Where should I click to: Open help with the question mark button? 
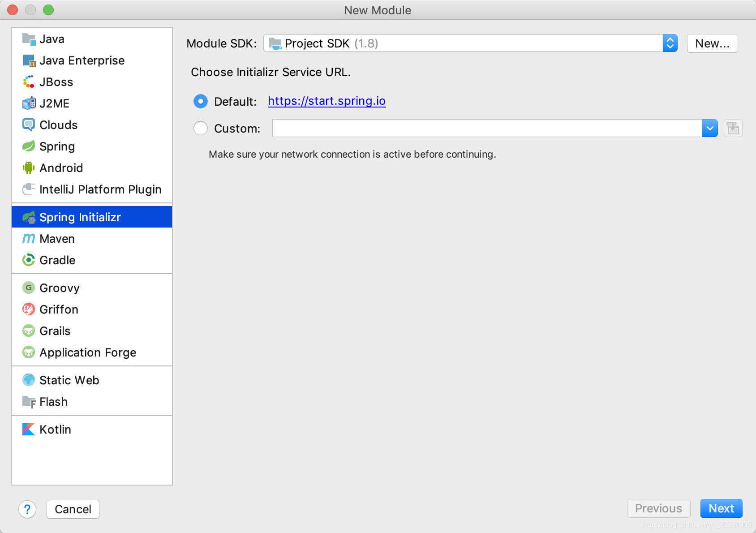click(x=27, y=509)
